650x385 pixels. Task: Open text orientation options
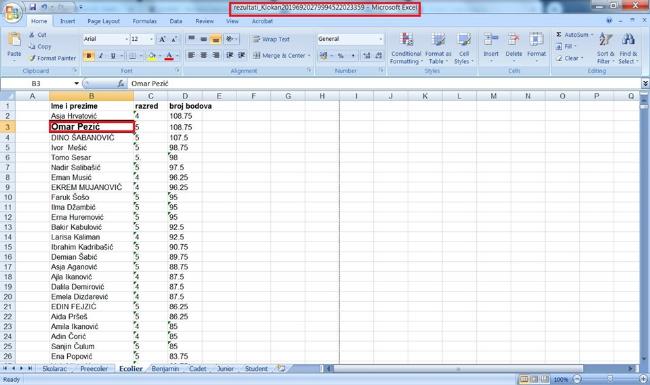[232, 39]
